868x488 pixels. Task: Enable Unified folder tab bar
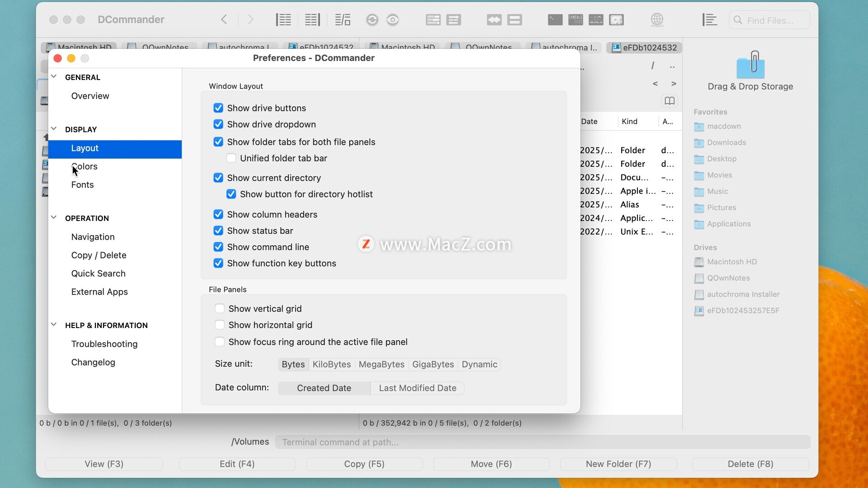(x=231, y=158)
